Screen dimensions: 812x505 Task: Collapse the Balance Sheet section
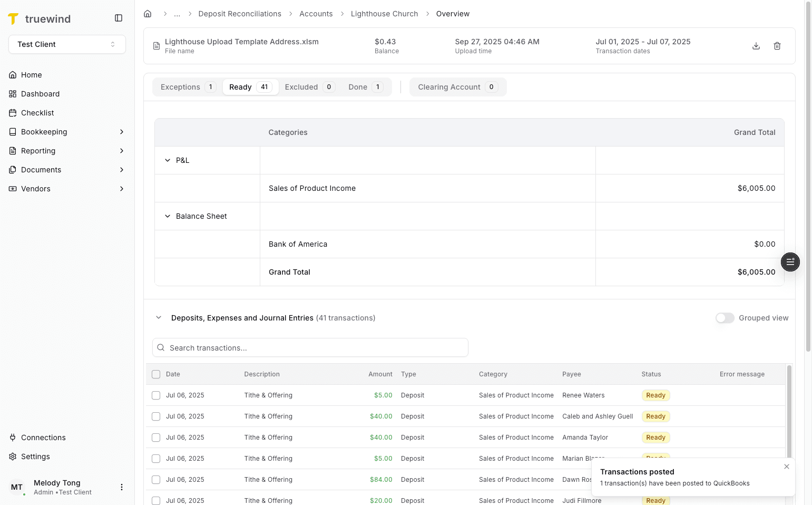tap(167, 216)
